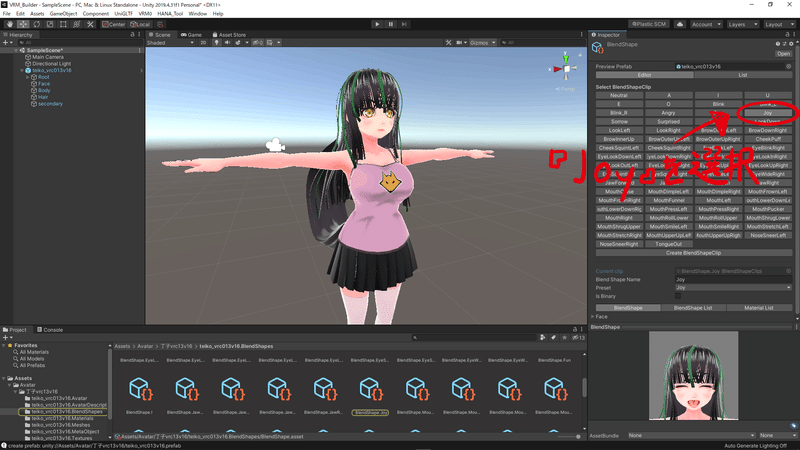Toggle the Is Binary checkbox
800x450 pixels.
[678, 296]
